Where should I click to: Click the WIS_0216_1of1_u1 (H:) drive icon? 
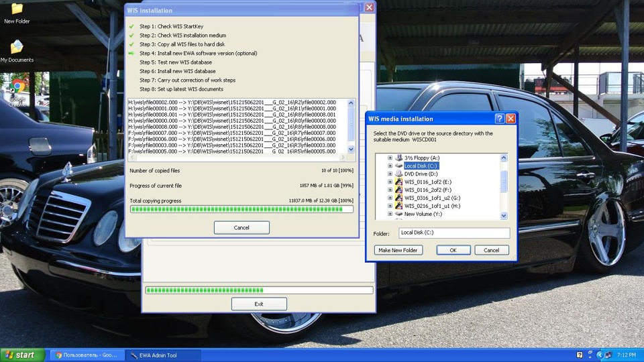[398, 206]
